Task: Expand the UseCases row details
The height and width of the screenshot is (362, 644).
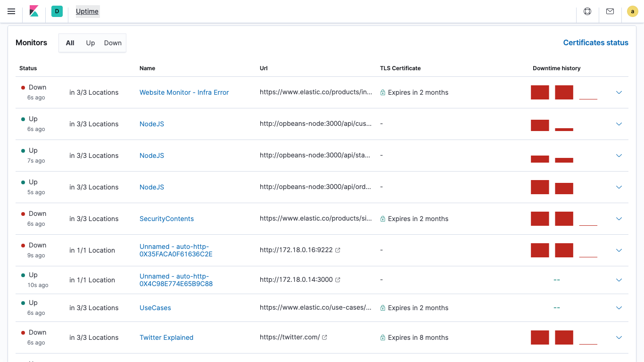Action: [x=619, y=308]
